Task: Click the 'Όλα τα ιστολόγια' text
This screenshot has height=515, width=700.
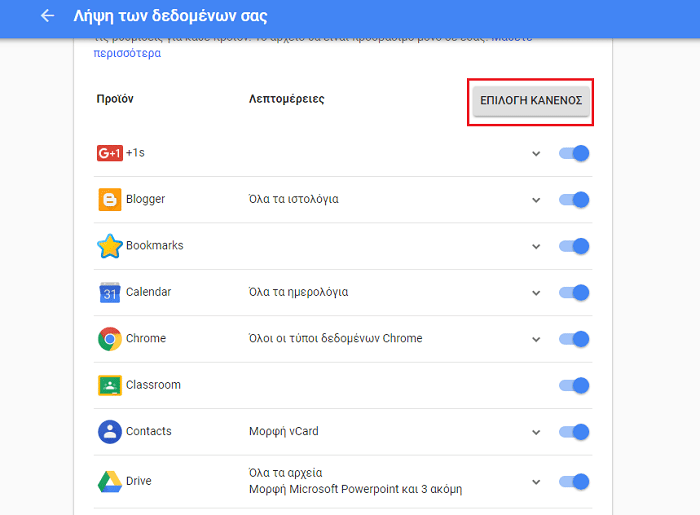Action: [x=294, y=199]
